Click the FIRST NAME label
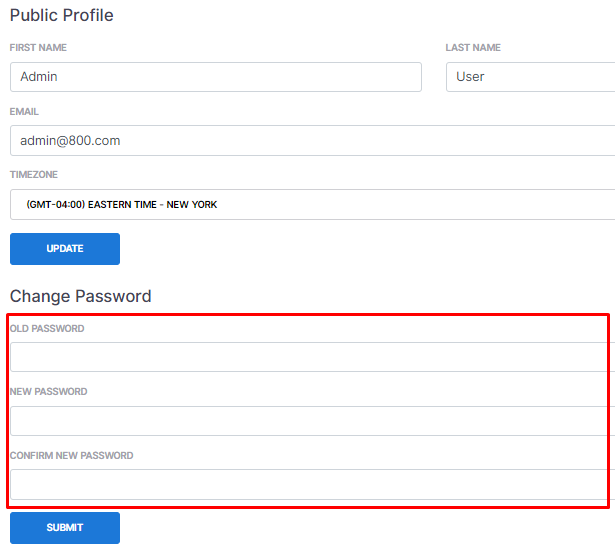This screenshot has height=554, width=615. click(x=39, y=48)
